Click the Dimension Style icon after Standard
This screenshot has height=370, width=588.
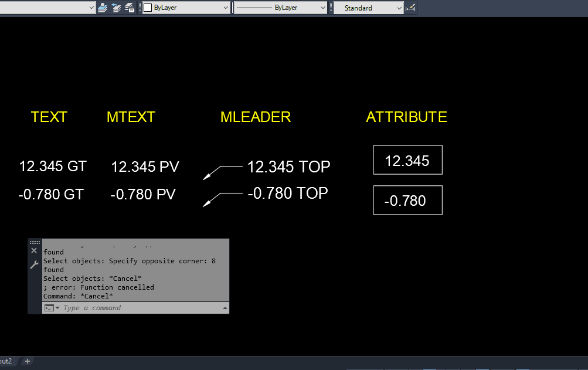point(410,8)
